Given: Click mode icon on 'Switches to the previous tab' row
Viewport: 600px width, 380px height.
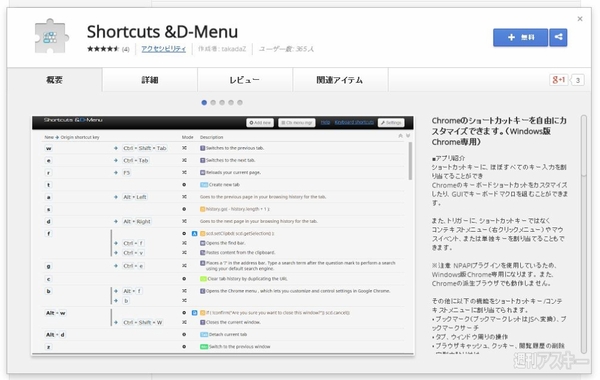Looking at the screenshot, I should [x=184, y=148].
